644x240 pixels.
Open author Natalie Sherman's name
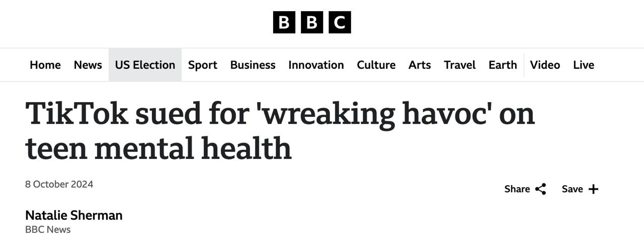click(x=74, y=215)
